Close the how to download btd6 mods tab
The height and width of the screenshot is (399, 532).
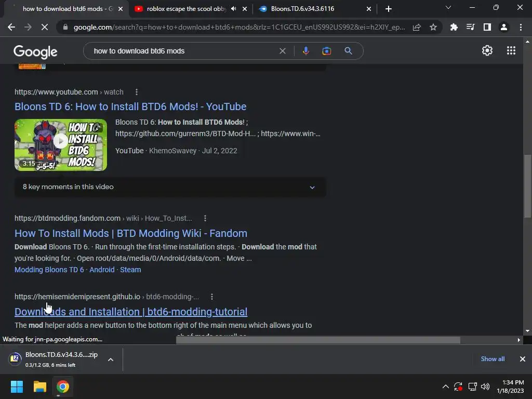(121, 9)
